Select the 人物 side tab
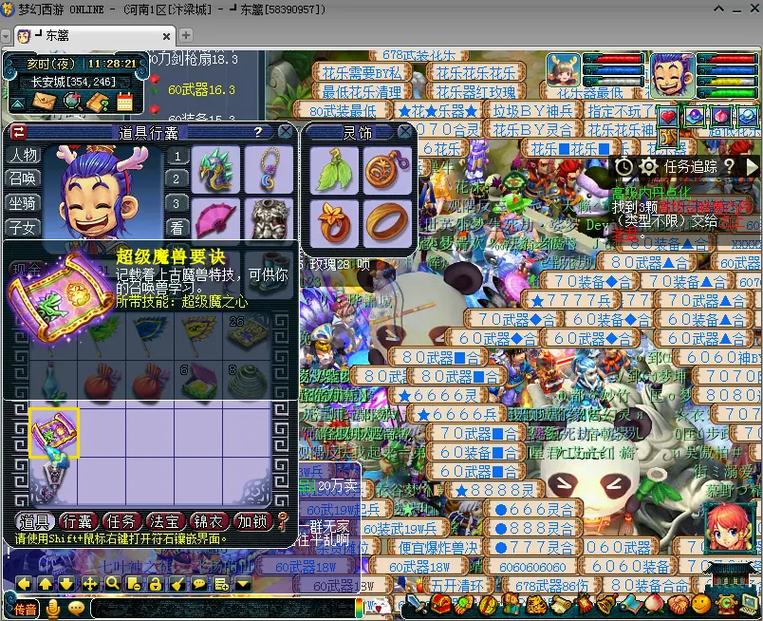Viewport: 763px width, 621px height. [x=23, y=155]
